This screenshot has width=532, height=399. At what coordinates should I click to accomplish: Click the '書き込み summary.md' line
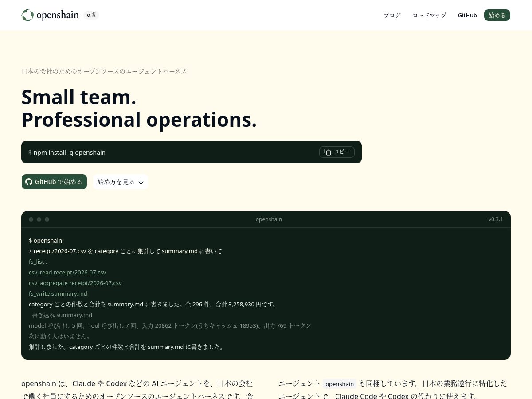(x=62, y=315)
